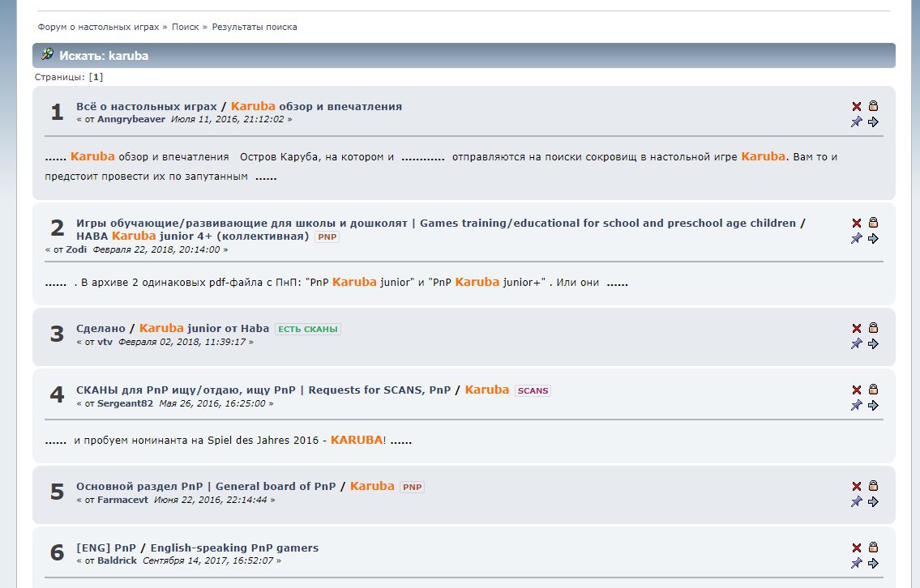Click the date 'Июня 22, 2016, 22:14:44'
920x588 pixels.
click(210, 500)
